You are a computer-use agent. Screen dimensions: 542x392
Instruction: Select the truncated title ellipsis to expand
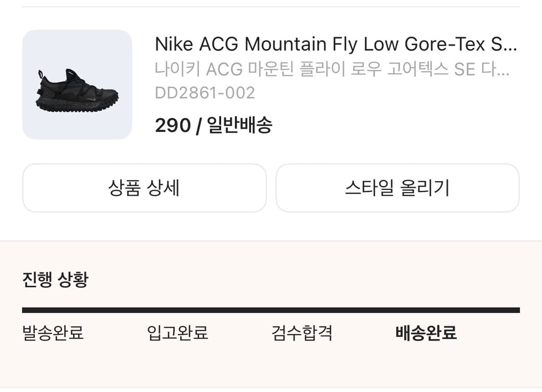click(x=510, y=44)
